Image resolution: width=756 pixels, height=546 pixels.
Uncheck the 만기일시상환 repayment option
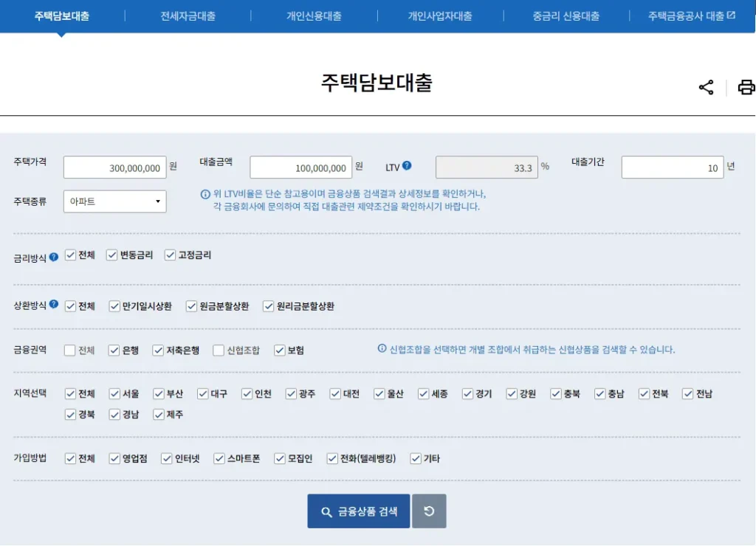point(114,305)
